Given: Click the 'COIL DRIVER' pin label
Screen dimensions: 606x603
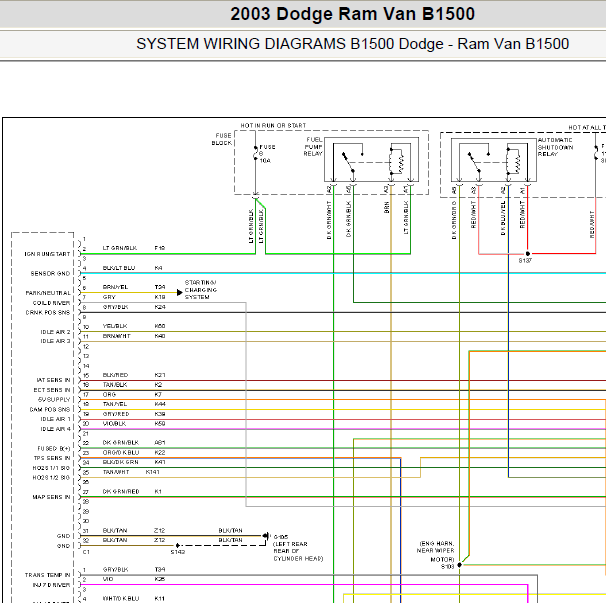Looking at the screenshot, I should point(51,303).
